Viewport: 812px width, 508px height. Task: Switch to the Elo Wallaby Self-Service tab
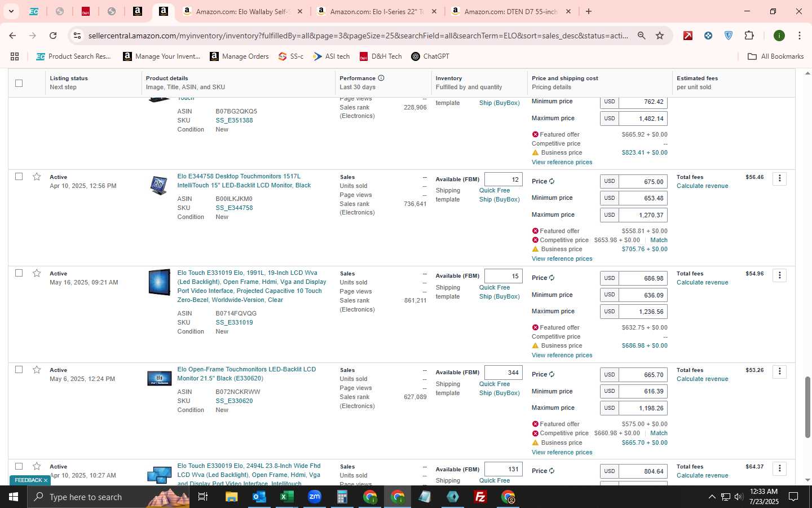coord(242,11)
